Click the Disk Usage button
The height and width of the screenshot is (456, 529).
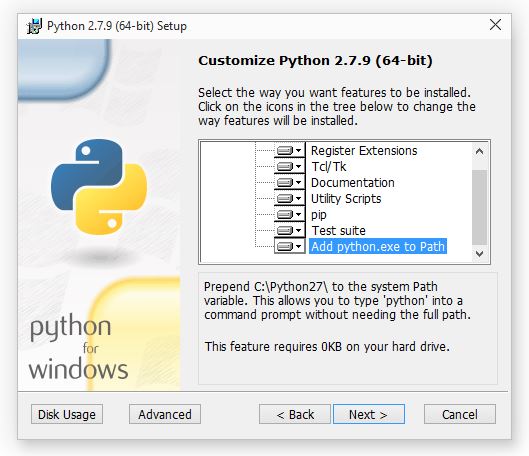[67, 414]
